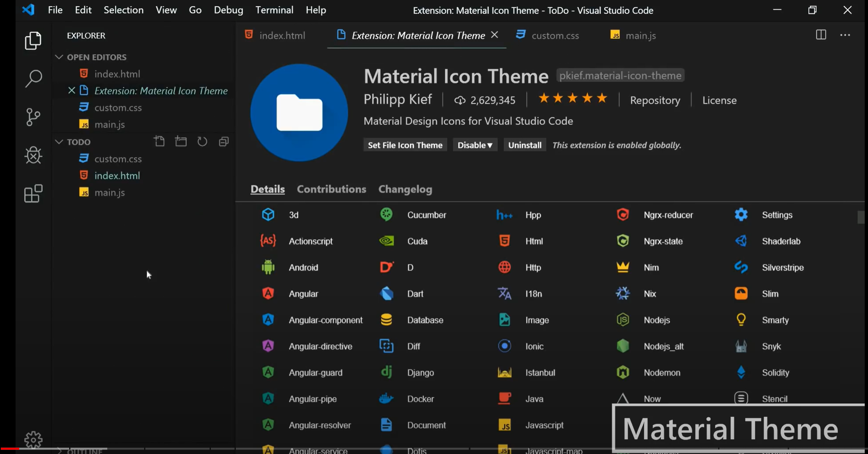The width and height of the screenshot is (868, 454).
Task: Collapse the TODO folder section
Action: (x=59, y=142)
